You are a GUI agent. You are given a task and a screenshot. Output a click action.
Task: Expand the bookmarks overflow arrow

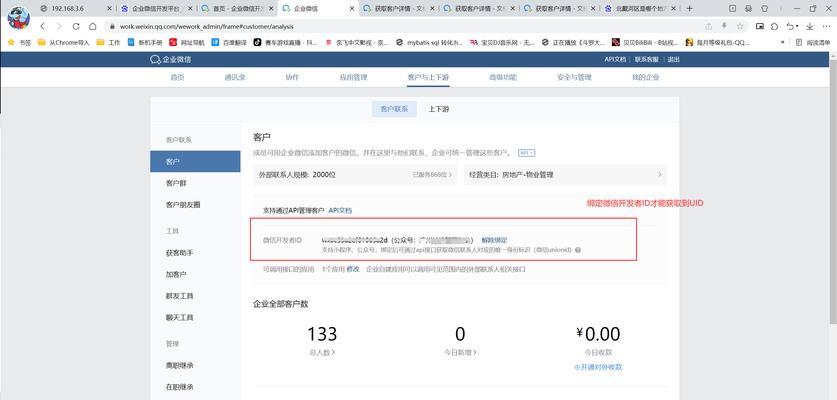pyautogui.click(x=783, y=42)
